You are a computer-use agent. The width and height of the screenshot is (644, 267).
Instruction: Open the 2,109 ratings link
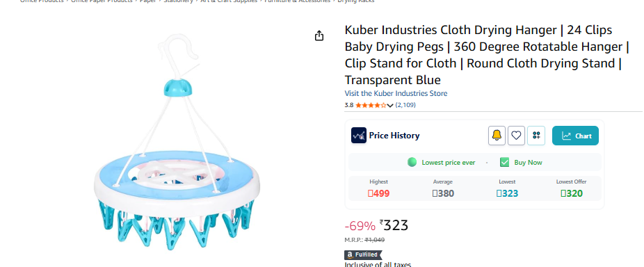pos(405,105)
